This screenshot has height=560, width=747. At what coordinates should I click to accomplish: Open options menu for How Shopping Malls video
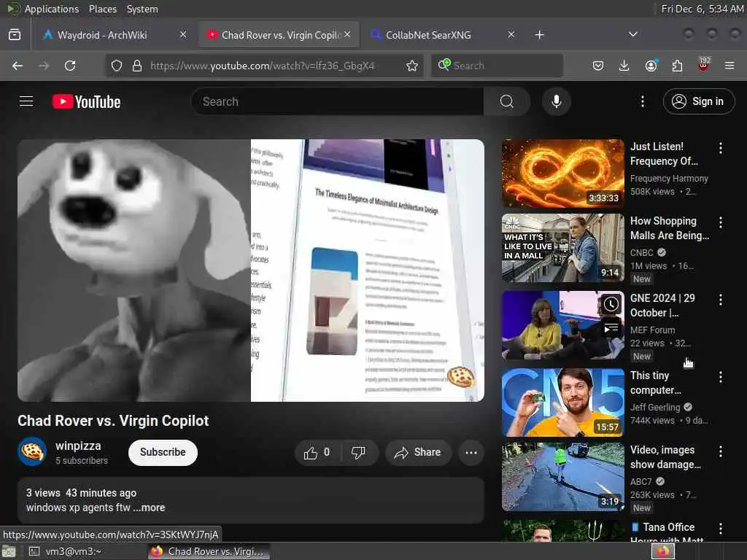(720, 222)
